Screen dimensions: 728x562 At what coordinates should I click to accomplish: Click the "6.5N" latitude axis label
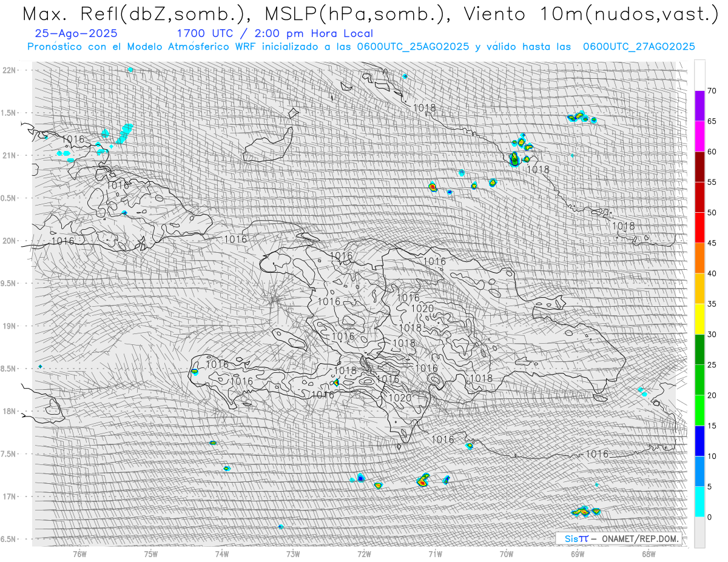9,540
